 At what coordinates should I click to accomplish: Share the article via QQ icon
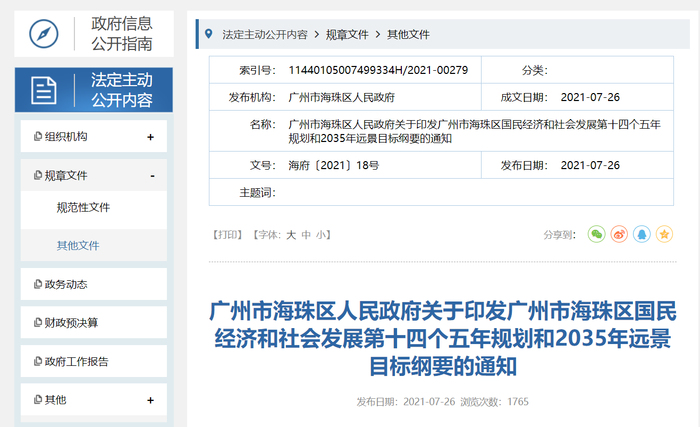click(x=641, y=234)
